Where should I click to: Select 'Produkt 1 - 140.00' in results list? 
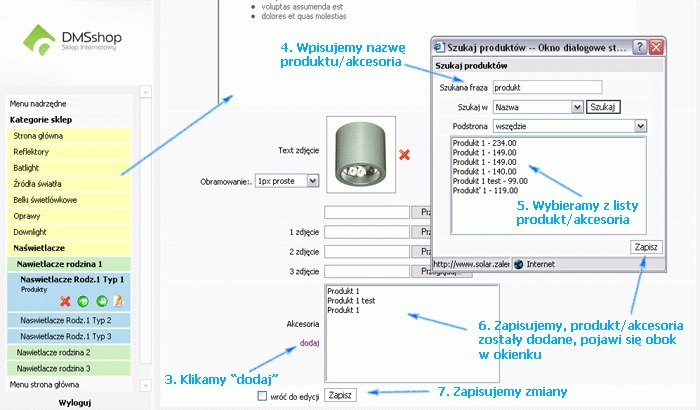tap(484, 172)
